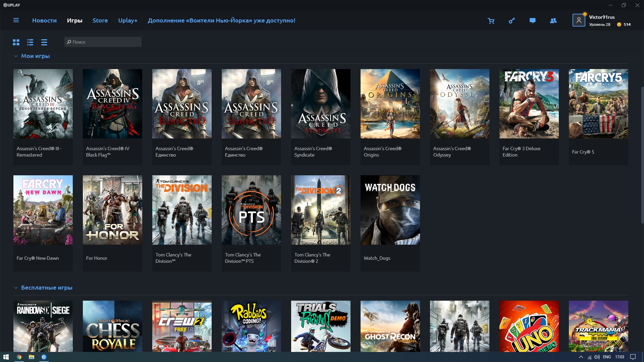Open the shopping cart icon
Image resolution: width=644 pixels, height=362 pixels.
(491, 21)
